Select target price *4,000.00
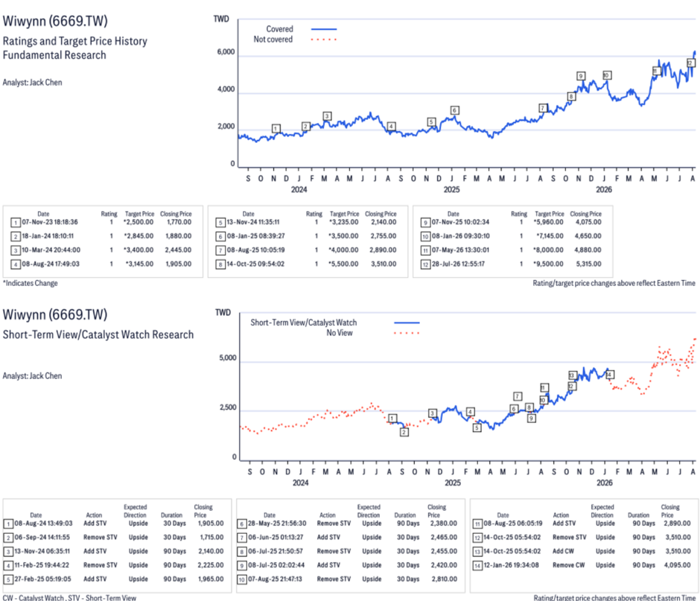The width and height of the screenshot is (700, 601). [343, 249]
